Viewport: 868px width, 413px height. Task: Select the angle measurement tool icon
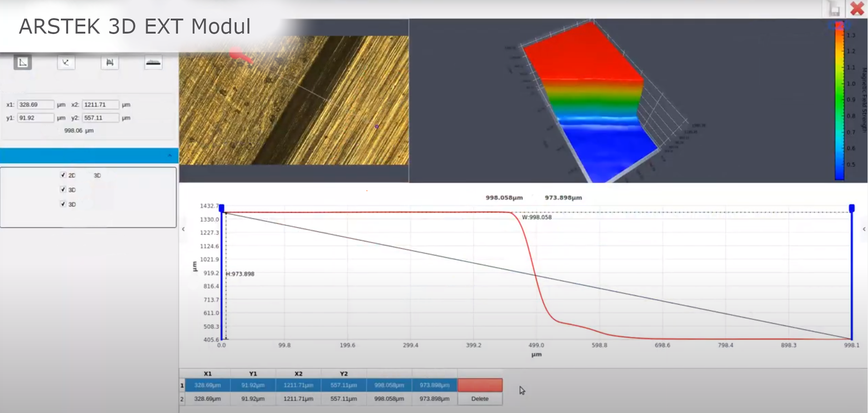66,62
